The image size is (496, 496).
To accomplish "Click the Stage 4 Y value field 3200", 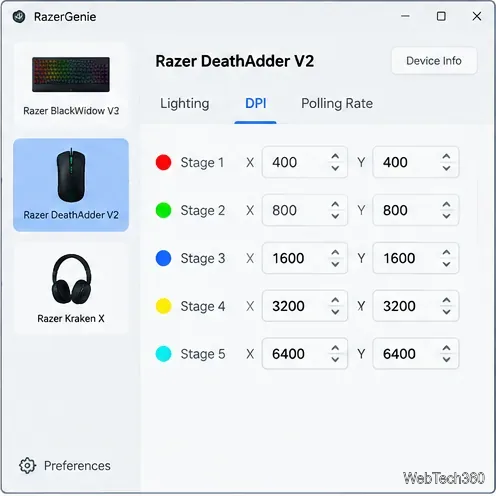I will click(416, 306).
